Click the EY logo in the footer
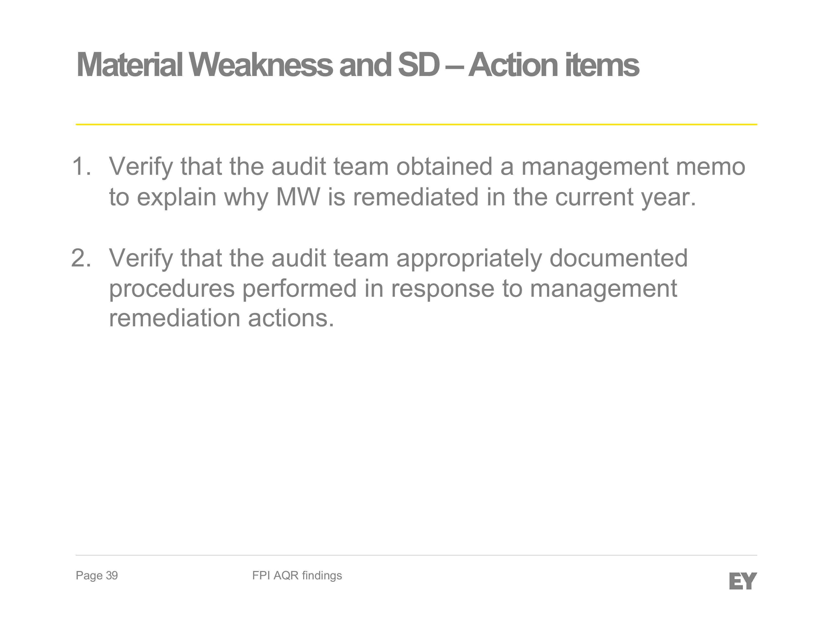This screenshot has height=644, width=833. pyautogui.click(x=743, y=581)
